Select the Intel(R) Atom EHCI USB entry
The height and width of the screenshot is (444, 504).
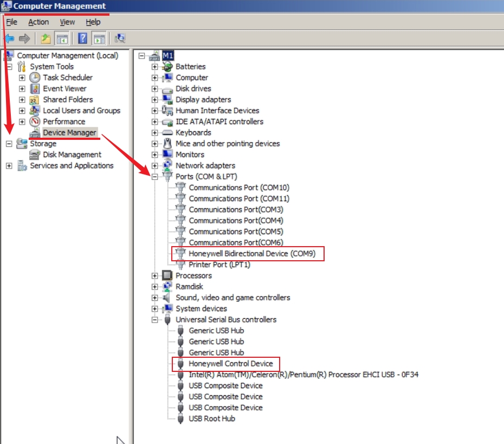(303, 375)
